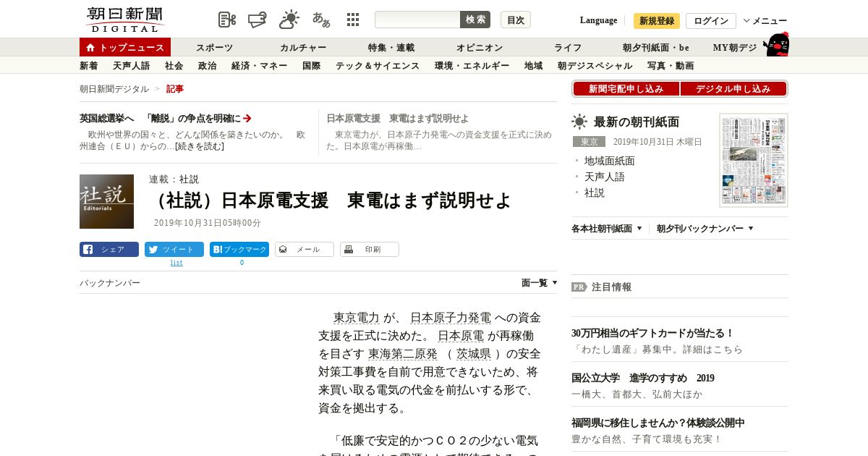Viewport: 868px width, 456px height.
Task: Click inside the search input field
Action: pyautogui.click(x=417, y=20)
